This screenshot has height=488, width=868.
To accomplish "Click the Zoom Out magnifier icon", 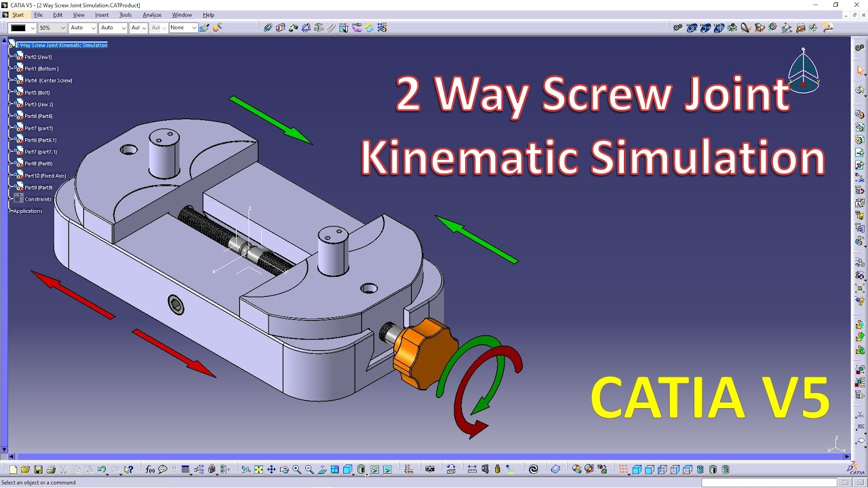I will (309, 469).
